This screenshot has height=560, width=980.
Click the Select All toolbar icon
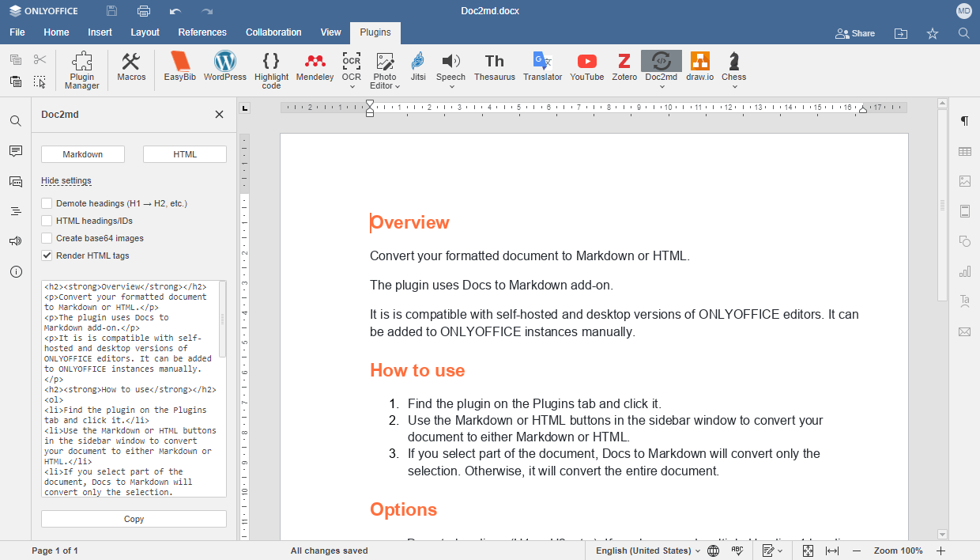tap(40, 81)
